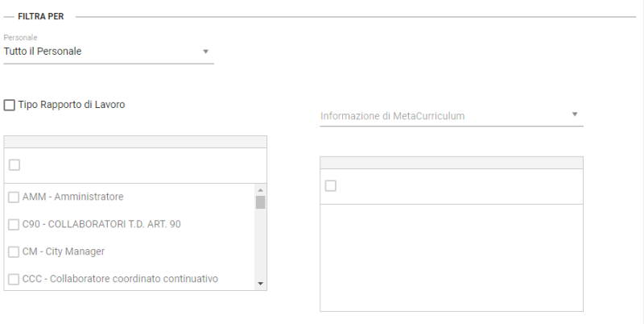Viewport: 644px width, 324px height.
Task: Tick the C90 - COLLABORATORI T.D. ART. 90 checkbox
Action: point(14,224)
